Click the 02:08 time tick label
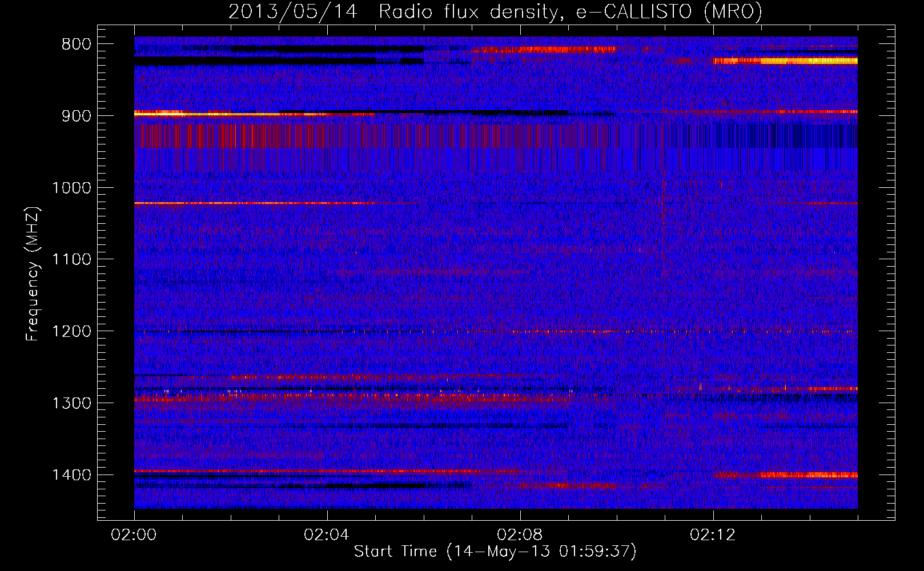 [520, 535]
